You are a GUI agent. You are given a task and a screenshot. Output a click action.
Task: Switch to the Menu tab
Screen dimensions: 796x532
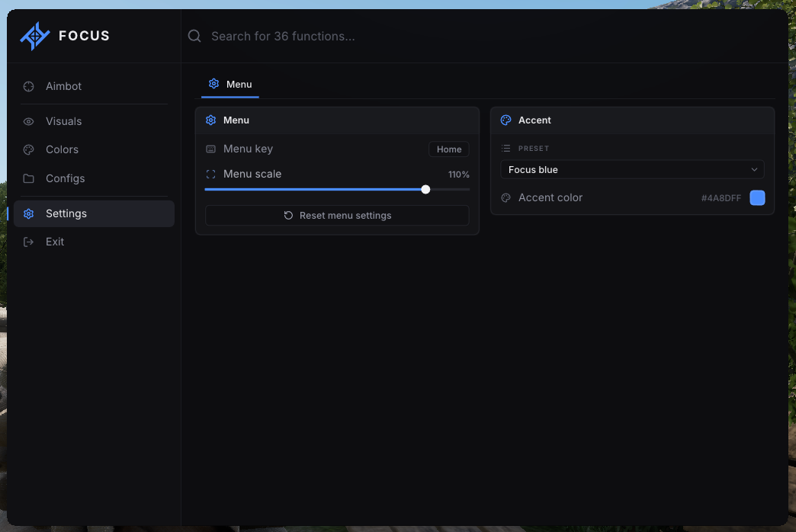tap(230, 85)
